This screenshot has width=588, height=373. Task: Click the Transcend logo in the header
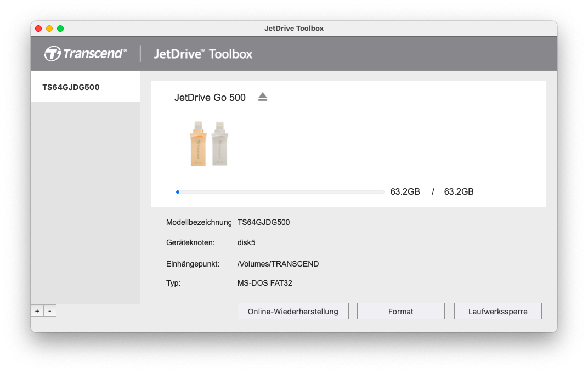point(86,54)
